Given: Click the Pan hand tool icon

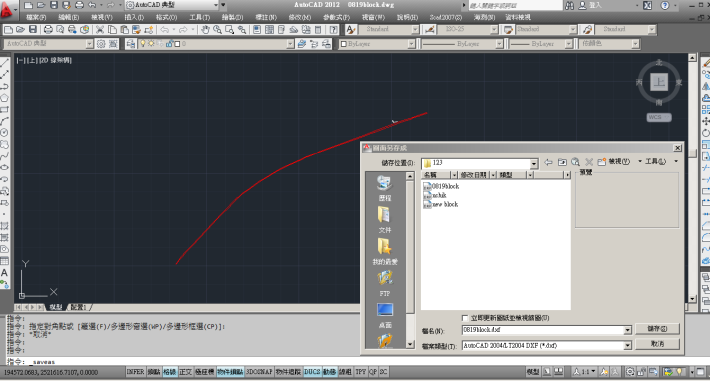Looking at the screenshot, I should [x=205, y=30].
